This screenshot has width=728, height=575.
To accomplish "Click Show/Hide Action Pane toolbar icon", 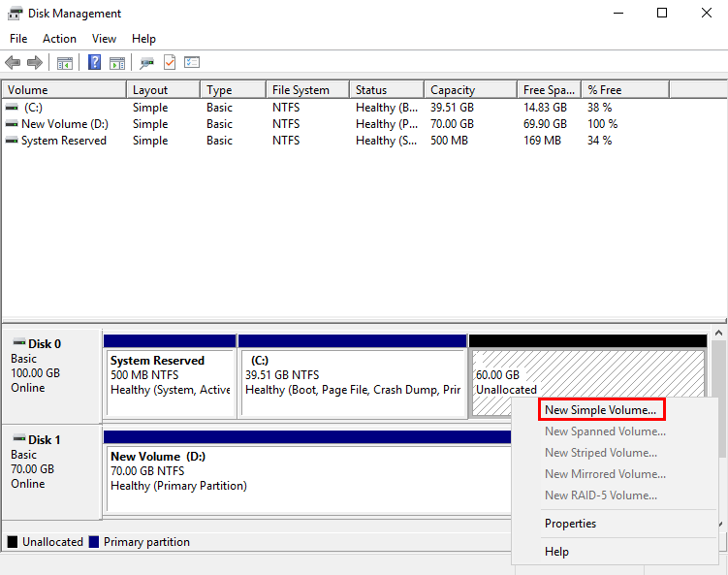I will [117, 62].
